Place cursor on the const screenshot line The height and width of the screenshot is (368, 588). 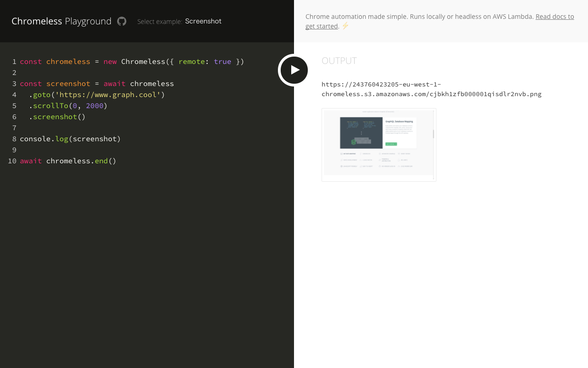tap(97, 84)
